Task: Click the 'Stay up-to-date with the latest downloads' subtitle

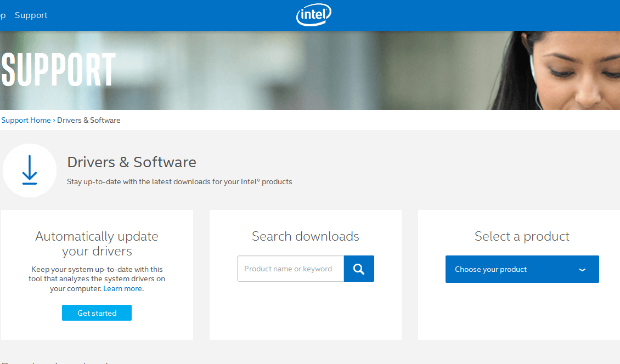Action: 179,182
